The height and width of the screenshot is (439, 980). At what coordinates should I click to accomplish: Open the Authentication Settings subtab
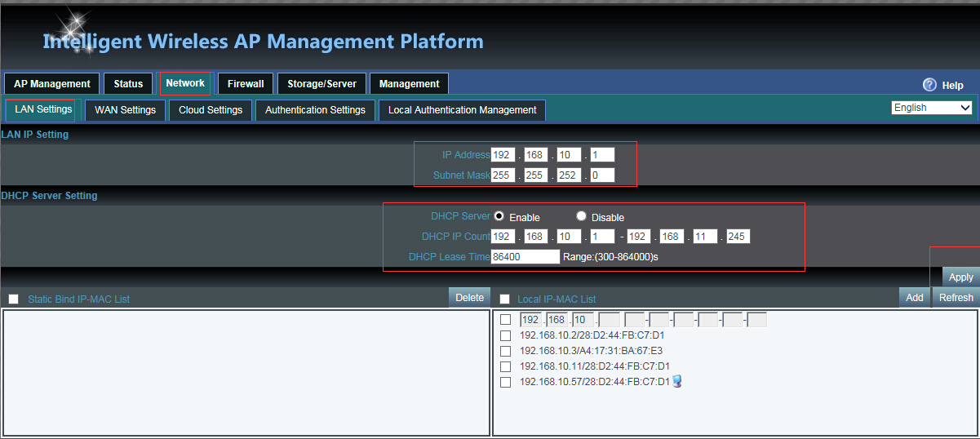coord(315,110)
